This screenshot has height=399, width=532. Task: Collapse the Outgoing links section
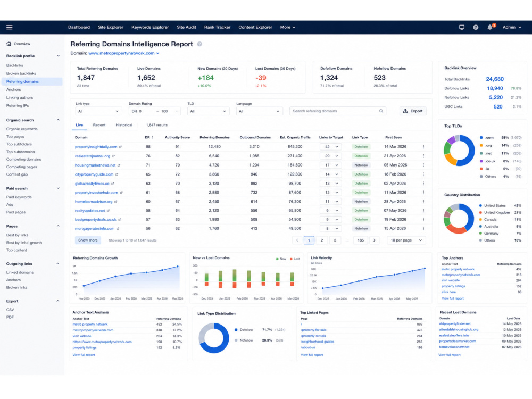click(58, 264)
